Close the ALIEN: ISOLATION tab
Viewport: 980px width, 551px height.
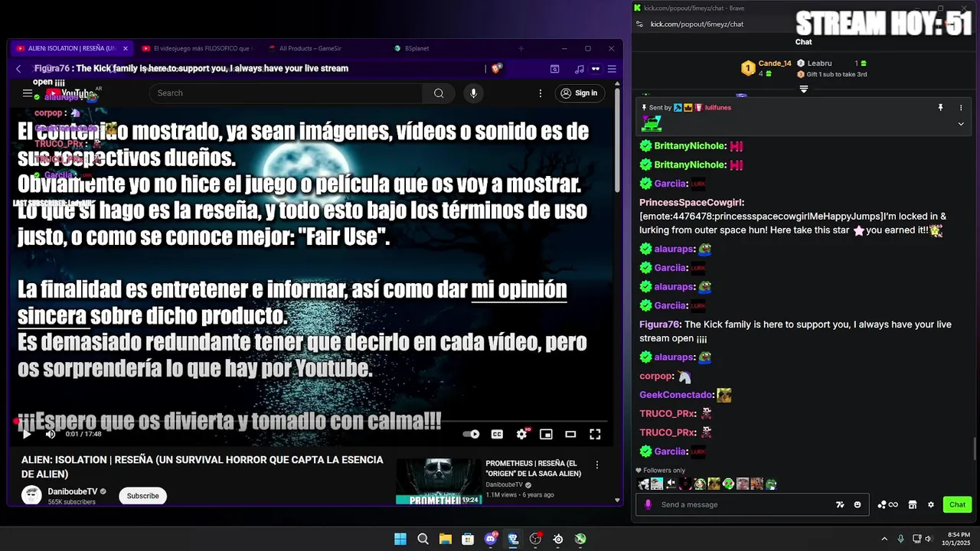coord(126,48)
